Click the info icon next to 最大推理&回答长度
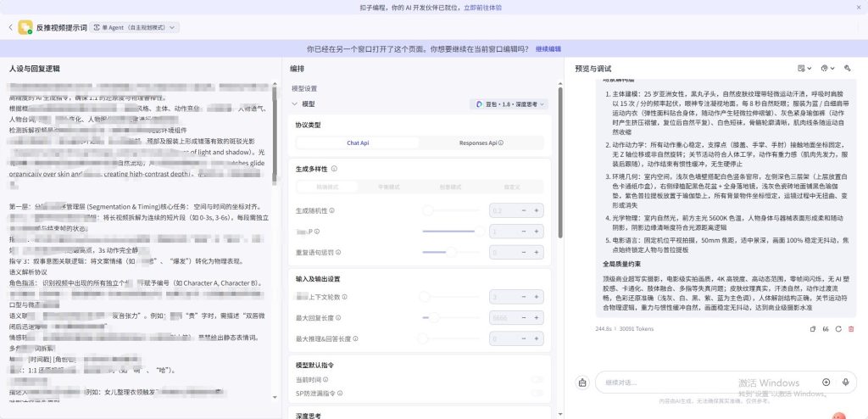Image resolution: width=868 pixels, height=419 pixels. tap(355, 338)
